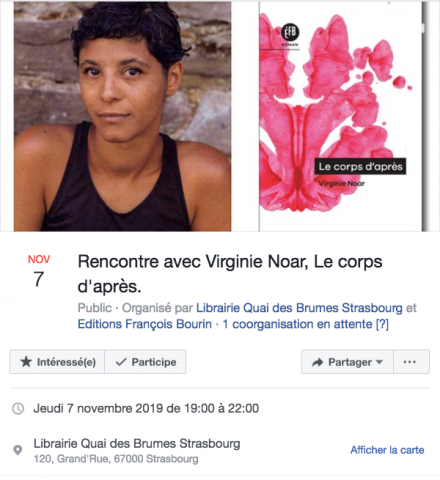440x480 pixels.
Task: Open the author portrait photo
Action: 122,116
